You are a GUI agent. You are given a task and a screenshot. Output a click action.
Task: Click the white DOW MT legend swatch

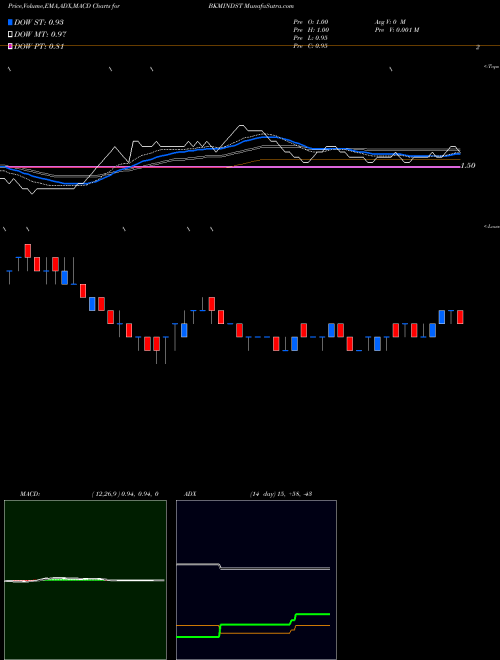coord(11,35)
